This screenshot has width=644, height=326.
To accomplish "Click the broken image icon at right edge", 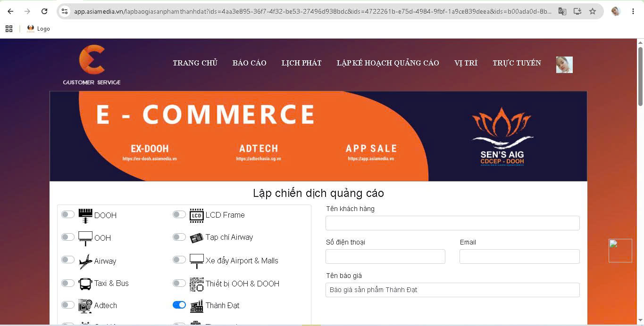I will coord(620,251).
